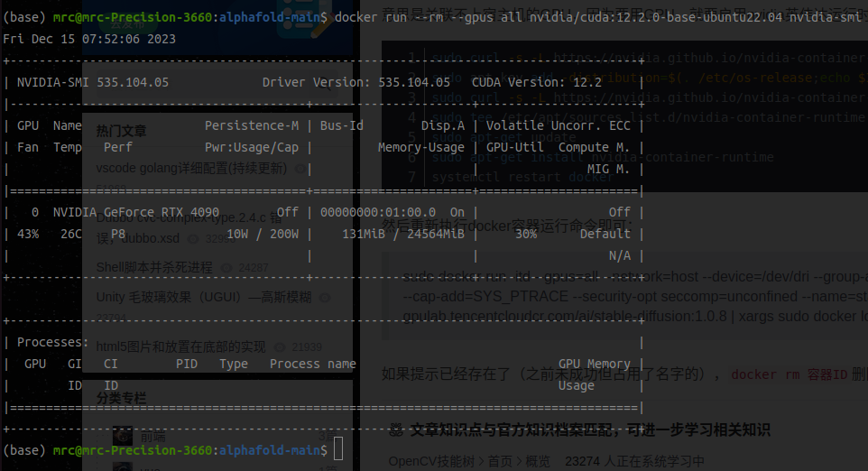This screenshot has height=471, width=868.
Task: Open the 前端 category thumbnail in the sidebar
Action: point(123,436)
